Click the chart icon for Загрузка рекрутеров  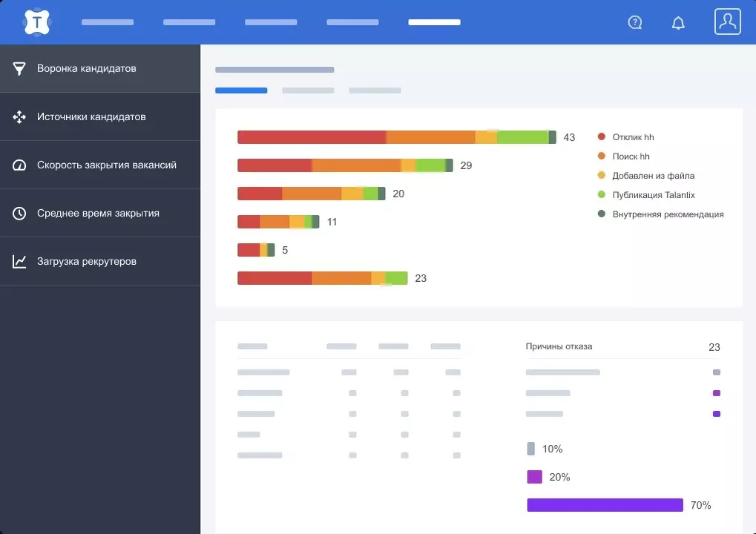click(x=19, y=261)
